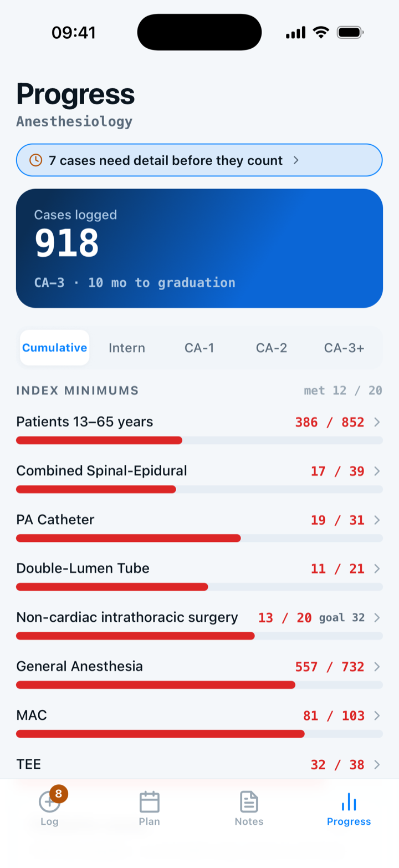Tap the General Anesthesia progress bar

[199, 685]
